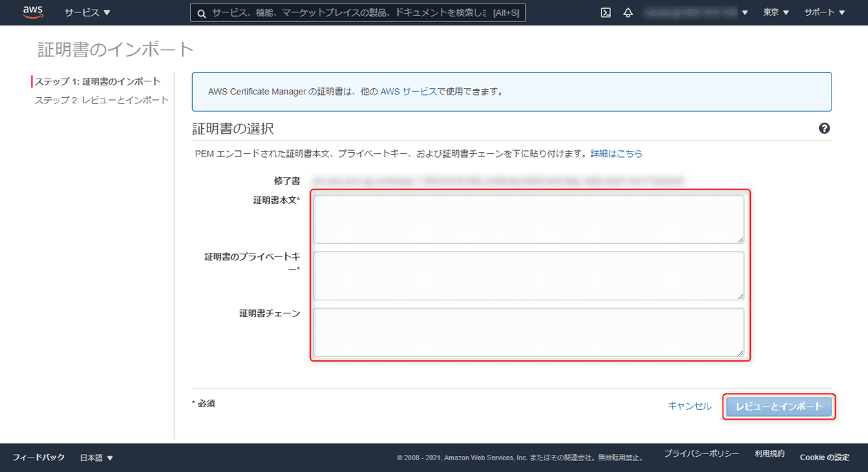Screen dimensions: 868x472
Task: Open プライバシーポリシー in the footer
Action: 701,453
